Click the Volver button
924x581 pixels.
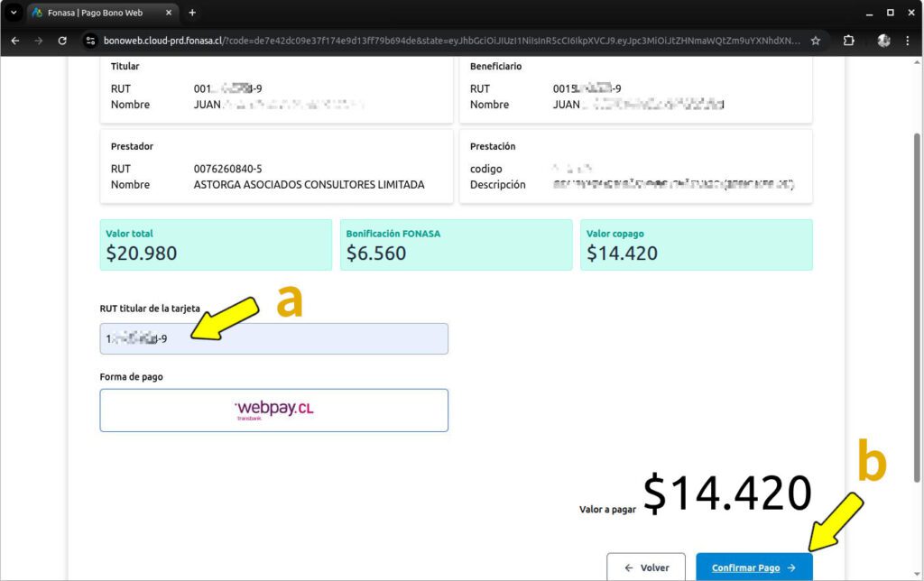point(646,567)
